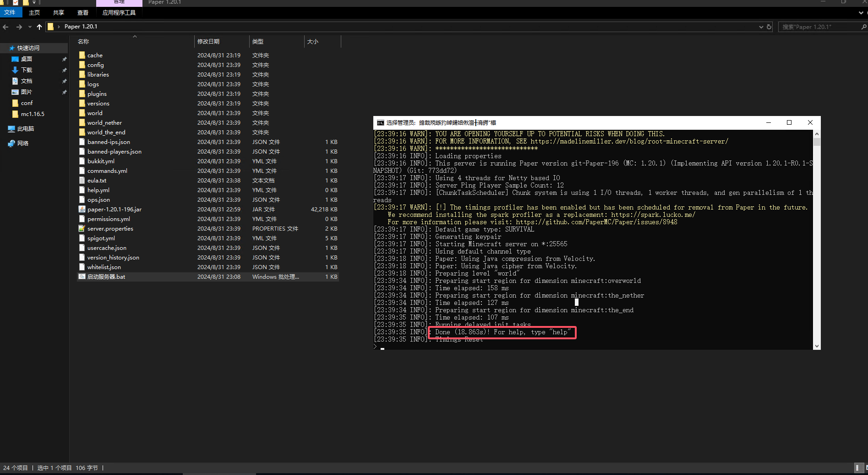Select the banned-ips.json file icon
Viewport: 868px width, 475px height.
click(82, 142)
